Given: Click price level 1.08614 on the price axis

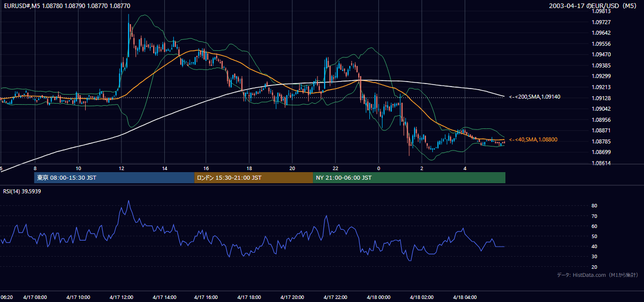Looking at the screenshot, I should (x=602, y=163).
